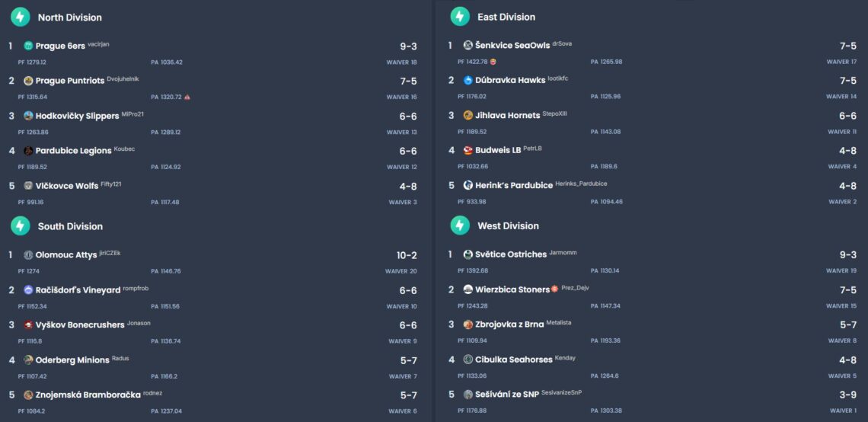Click the Dúbravka Hawks team avatar
Viewport: 868px width, 422px height.
(x=468, y=81)
